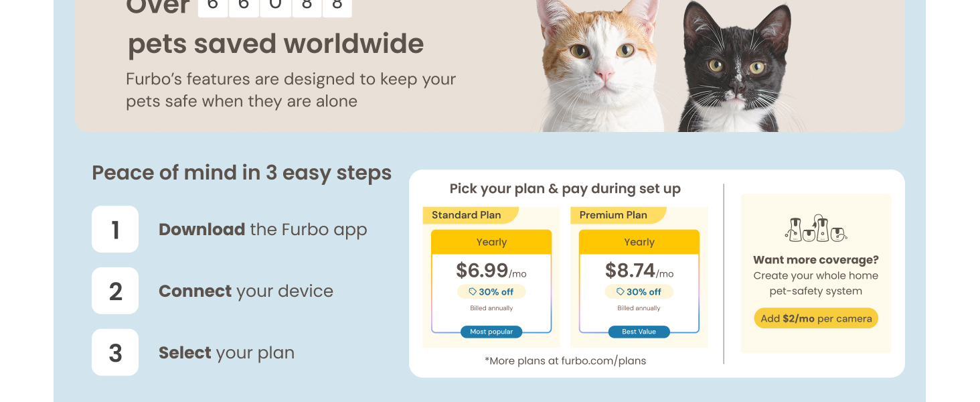Click the step 2 number tile

pos(115,291)
